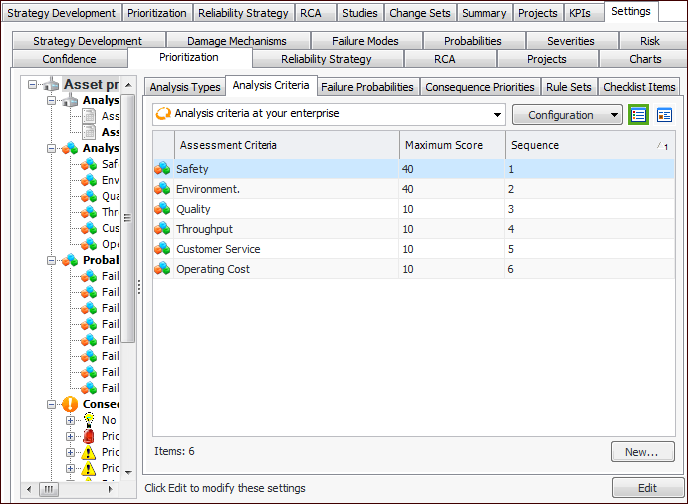
Task: Switch to the Analysis Types tab
Action: click(x=185, y=87)
